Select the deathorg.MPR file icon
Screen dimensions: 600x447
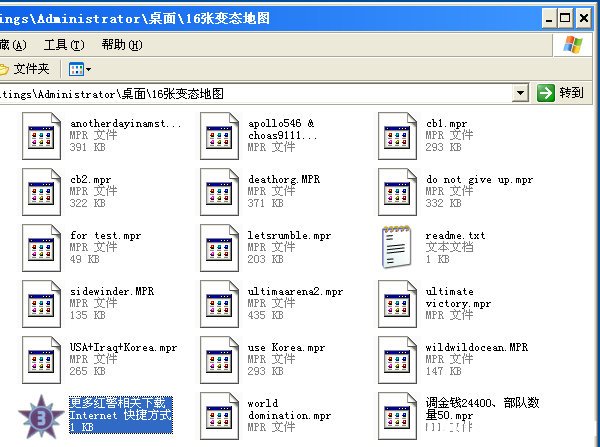[x=219, y=192]
